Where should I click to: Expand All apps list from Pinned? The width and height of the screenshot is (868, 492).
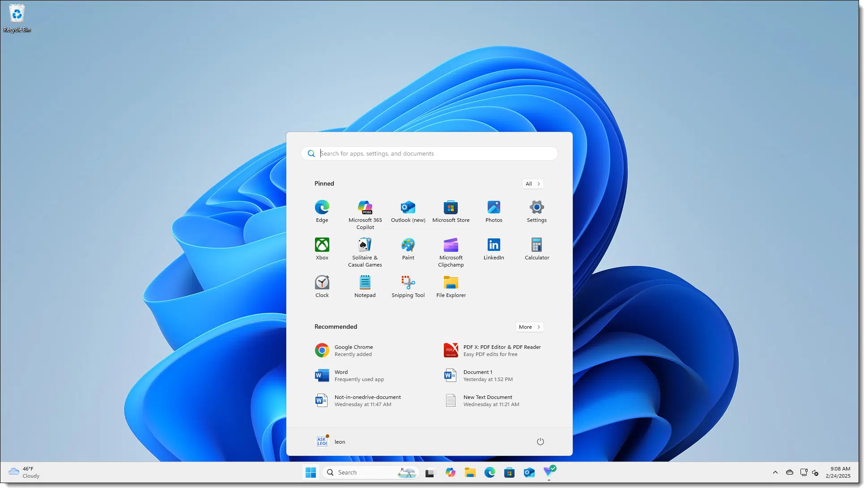(x=532, y=184)
